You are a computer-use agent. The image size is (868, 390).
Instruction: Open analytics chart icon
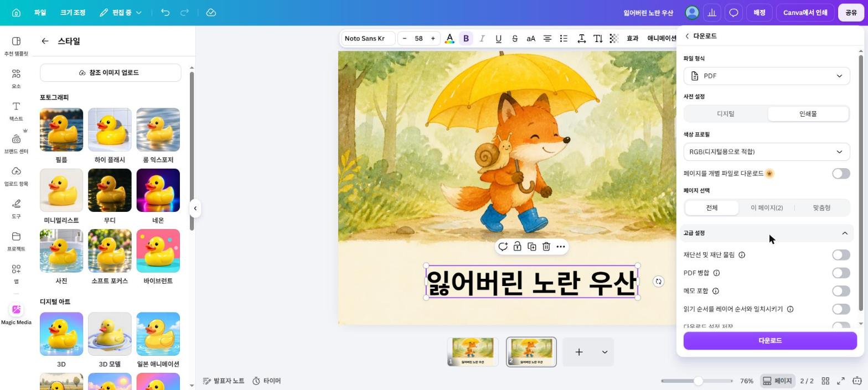tap(712, 12)
